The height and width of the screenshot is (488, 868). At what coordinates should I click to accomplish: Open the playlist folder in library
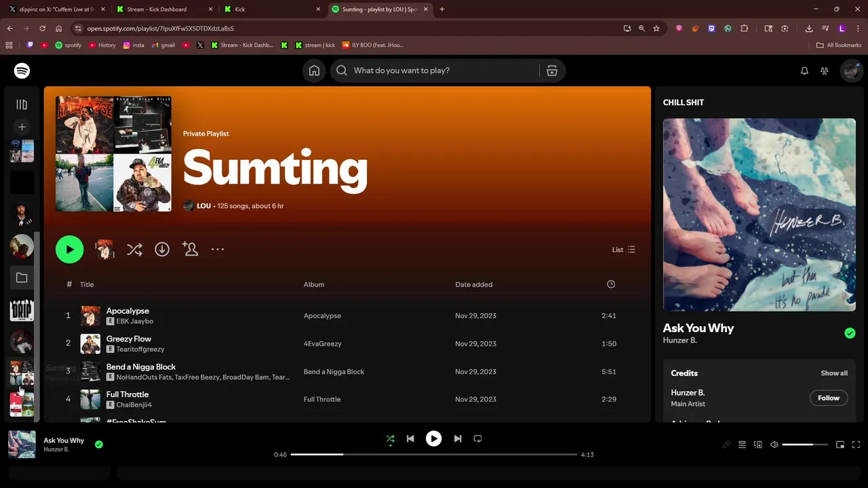click(x=22, y=278)
